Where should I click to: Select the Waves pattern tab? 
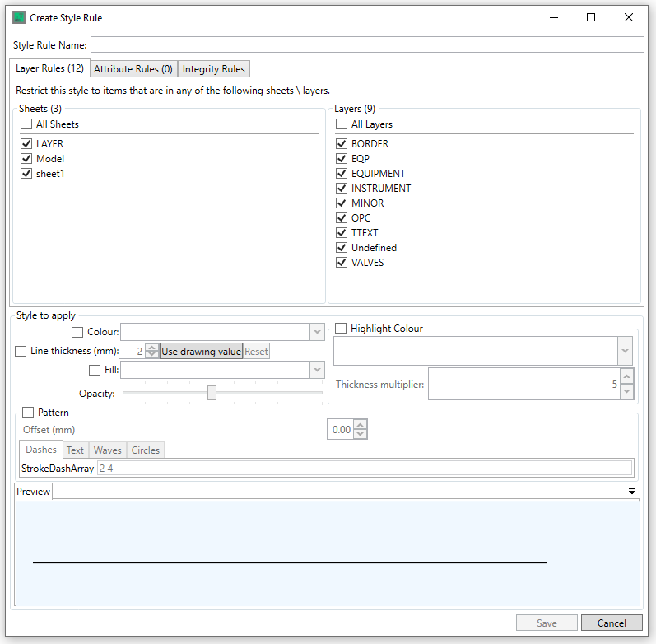point(107,450)
